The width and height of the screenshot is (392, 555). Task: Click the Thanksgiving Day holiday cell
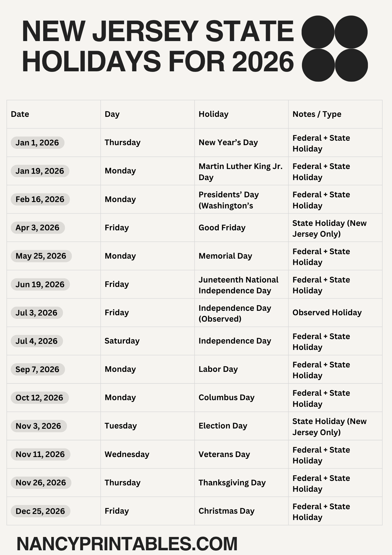(x=232, y=483)
